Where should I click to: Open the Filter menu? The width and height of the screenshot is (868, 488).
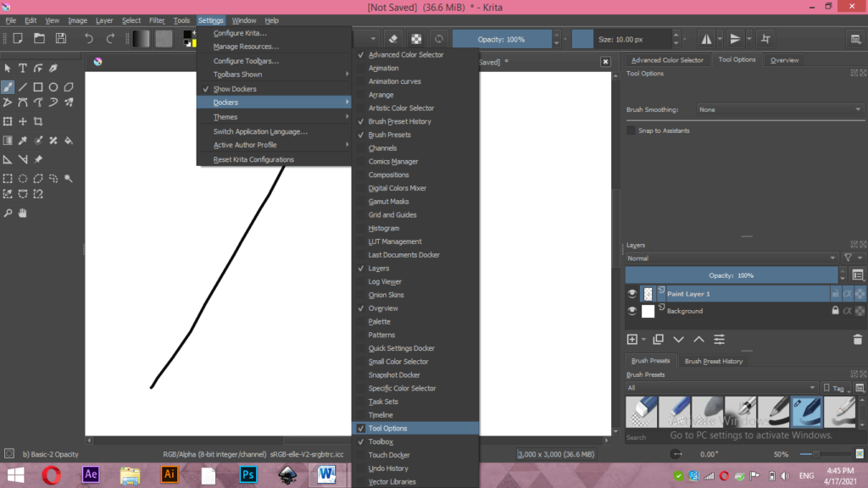[x=156, y=19]
